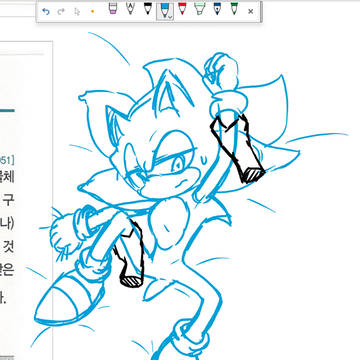Select the dark blue pen
This screenshot has height=360, width=360.
217,9
